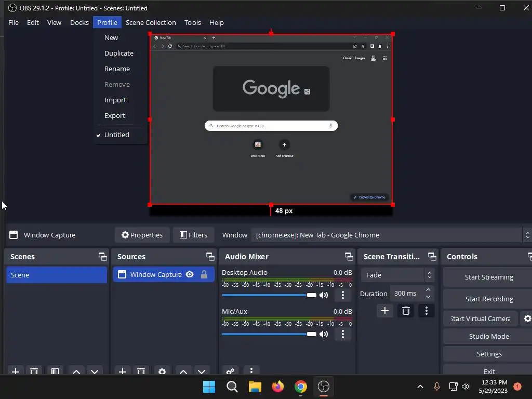Open Chrome from the taskbar
532x399 pixels.
tap(301, 387)
